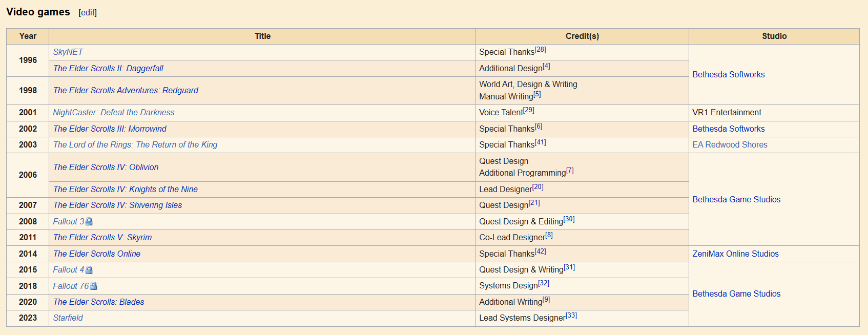Screen dimensions: 868x335
Task: Click the lock icon next to Fallout 76
Action: (x=93, y=286)
